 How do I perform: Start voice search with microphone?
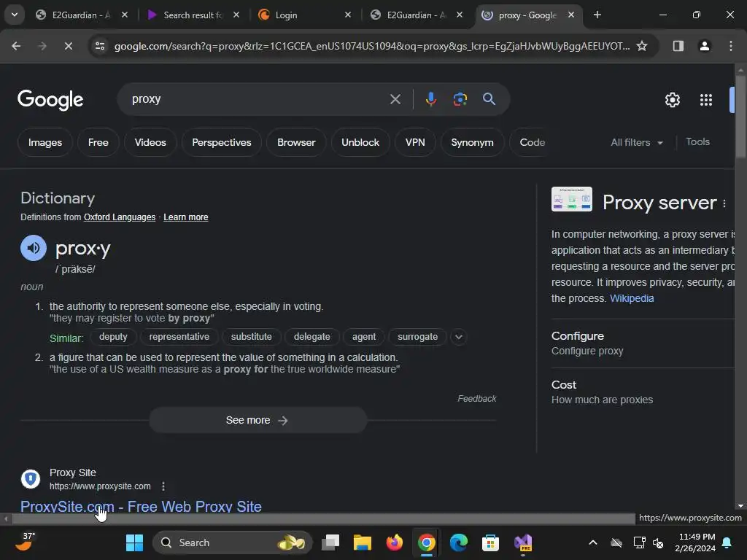point(430,99)
